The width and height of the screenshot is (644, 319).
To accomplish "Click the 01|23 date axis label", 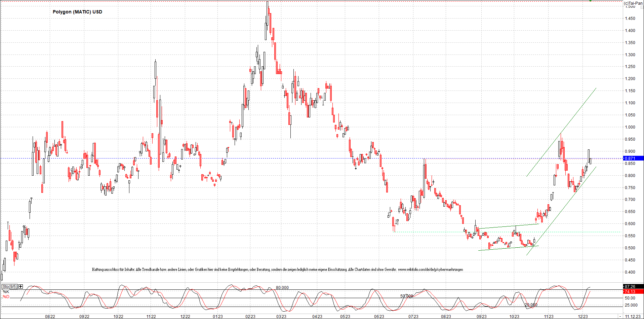I will 218,317.
